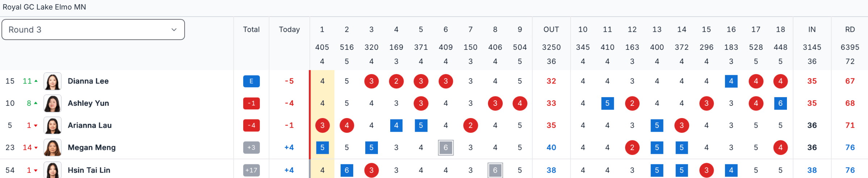Viewport: 868px width, 178px height.
Task: Click Dianna Lee's blue E total badge
Action: [251, 81]
